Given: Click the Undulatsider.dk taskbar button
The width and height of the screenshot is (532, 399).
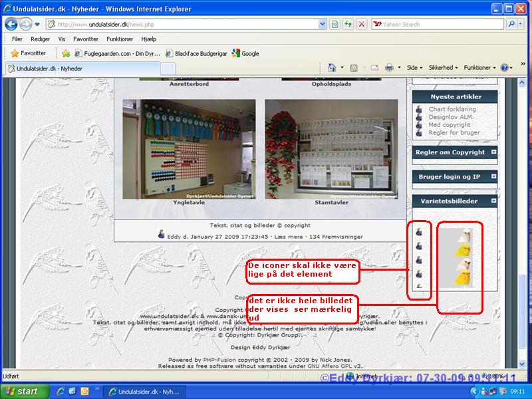Looking at the screenshot, I should (x=144, y=392).
